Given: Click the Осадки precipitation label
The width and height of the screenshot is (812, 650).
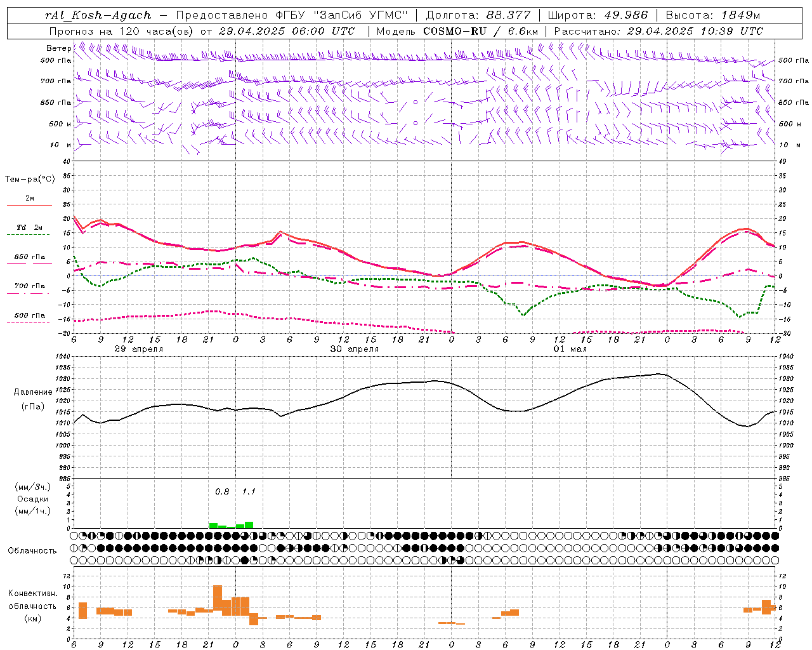Looking at the screenshot, I should click(x=33, y=499).
